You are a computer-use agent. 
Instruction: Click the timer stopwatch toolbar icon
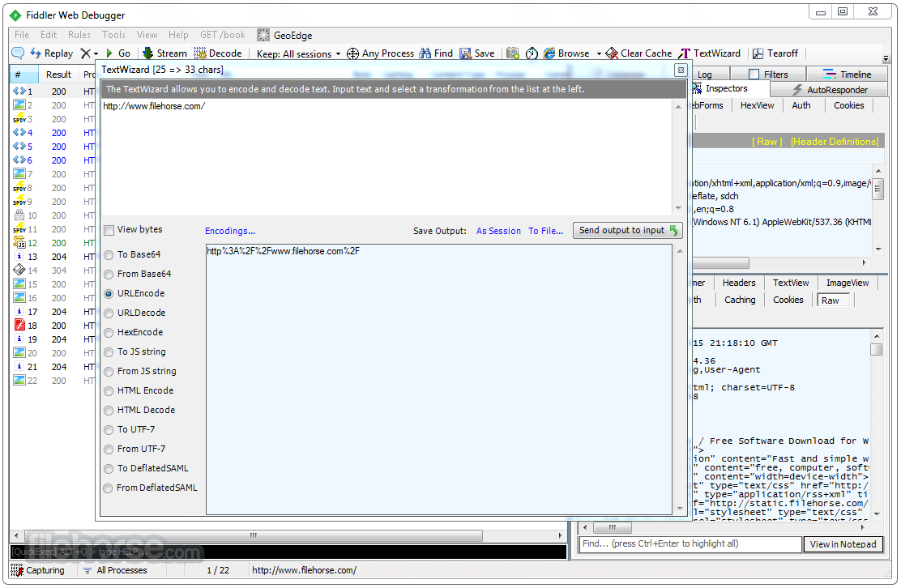[532, 53]
